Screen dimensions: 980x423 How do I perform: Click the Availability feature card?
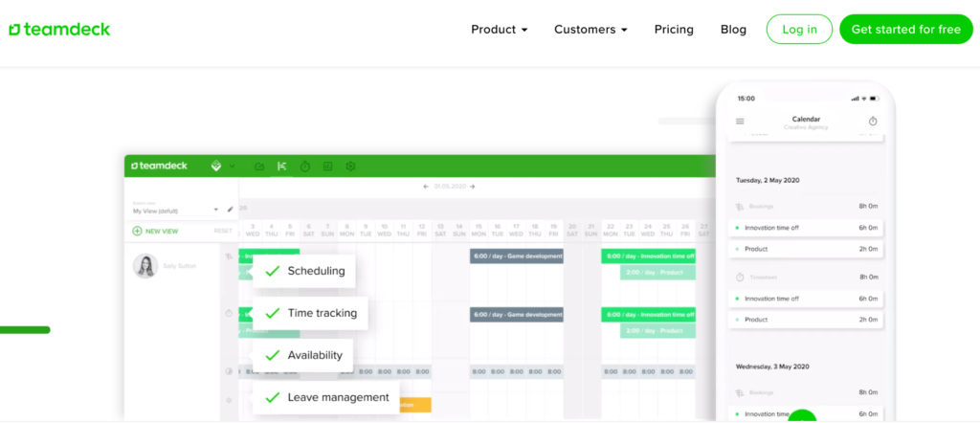pos(303,355)
